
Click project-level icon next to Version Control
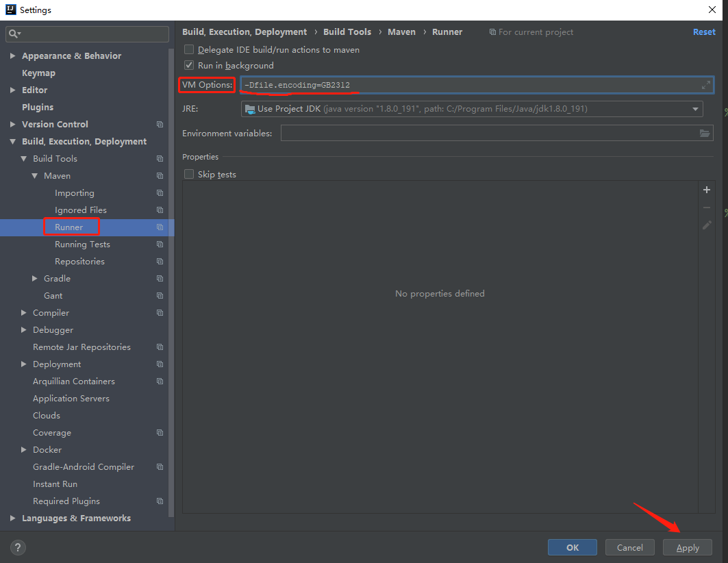click(160, 125)
